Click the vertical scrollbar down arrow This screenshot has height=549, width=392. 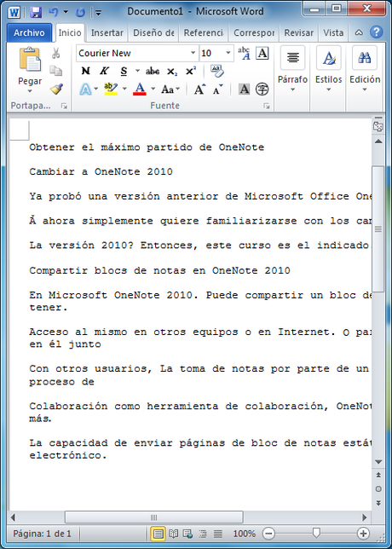pos(378,462)
